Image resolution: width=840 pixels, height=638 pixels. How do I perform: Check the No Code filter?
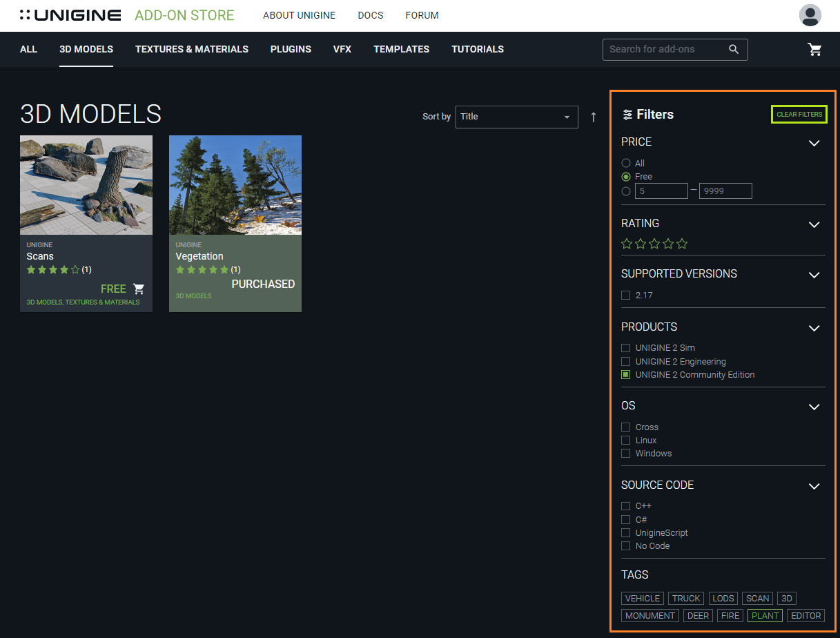(626, 546)
